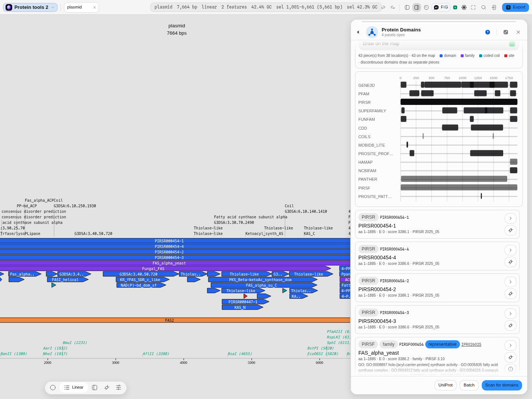Click the enzyme cut-site icon in bottom toolbar

[107, 388]
